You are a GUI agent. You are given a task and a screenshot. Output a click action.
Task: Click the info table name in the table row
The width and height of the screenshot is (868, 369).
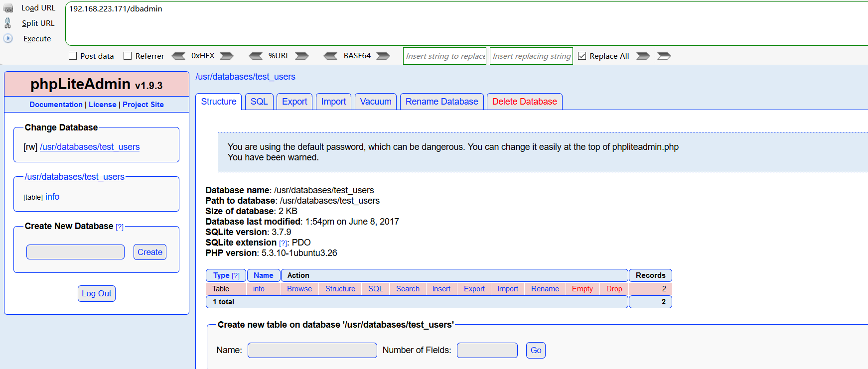(x=259, y=289)
